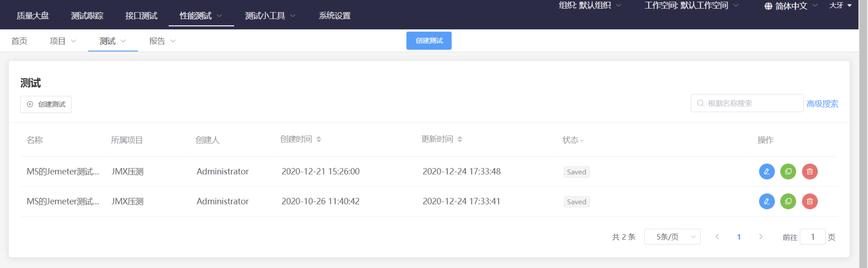The width and height of the screenshot is (868, 268).
Task: Open the 报告 submenu tab
Action: [162, 41]
